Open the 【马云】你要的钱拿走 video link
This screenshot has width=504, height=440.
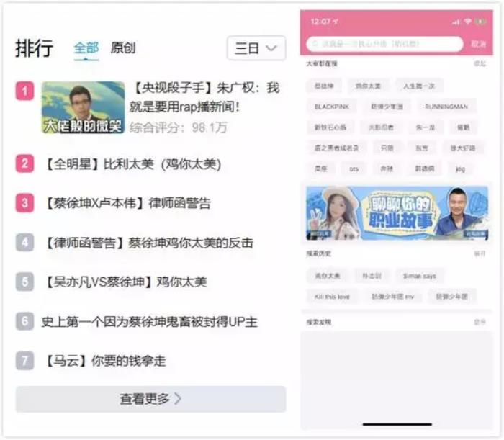[104, 361]
